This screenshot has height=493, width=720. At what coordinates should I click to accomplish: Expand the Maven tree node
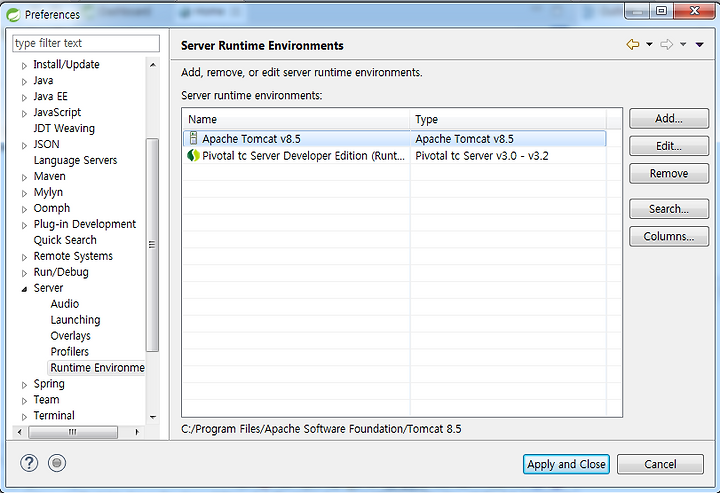pyautogui.click(x=24, y=178)
